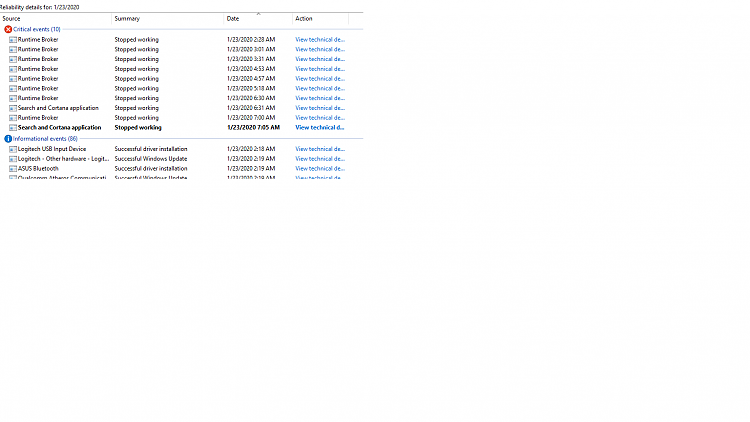Click the red Critical events error icon

[x=8, y=30]
